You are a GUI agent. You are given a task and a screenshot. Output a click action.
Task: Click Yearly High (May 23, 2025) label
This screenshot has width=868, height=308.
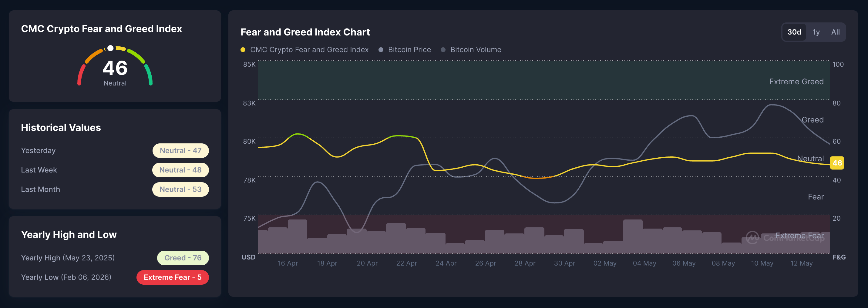point(68,258)
